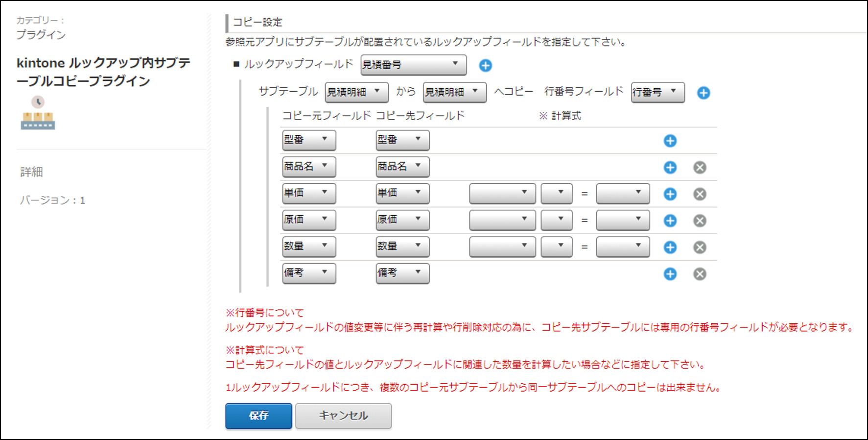The image size is (868, 440).
Task: Open the copy-destination 商品名 dropdown
Action: pos(402,167)
